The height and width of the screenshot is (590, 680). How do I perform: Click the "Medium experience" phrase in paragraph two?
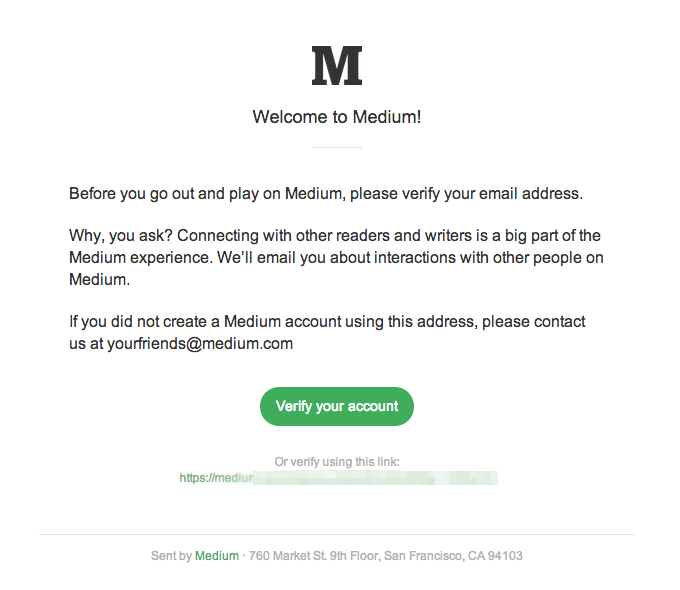click(x=141, y=258)
